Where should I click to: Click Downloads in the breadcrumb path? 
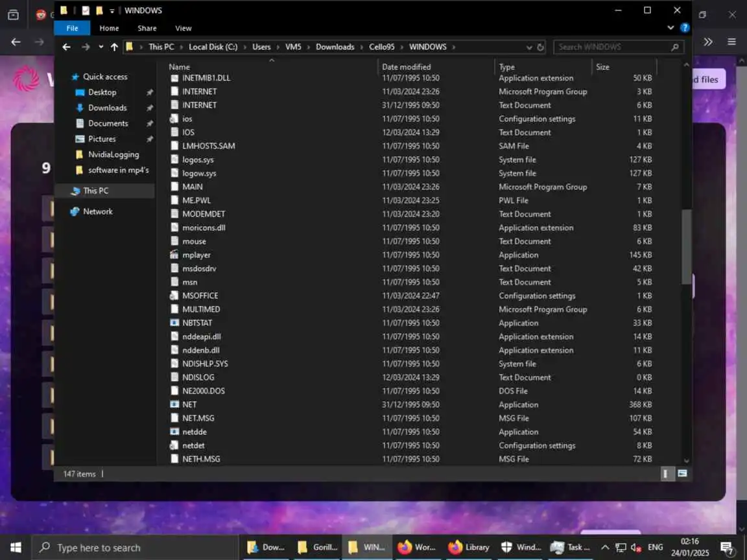coord(335,47)
